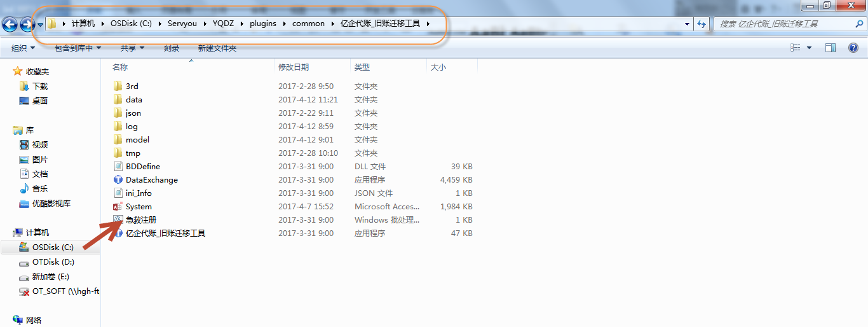
Task: Select OTDisk (D:) drive
Action: pos(53,261)
